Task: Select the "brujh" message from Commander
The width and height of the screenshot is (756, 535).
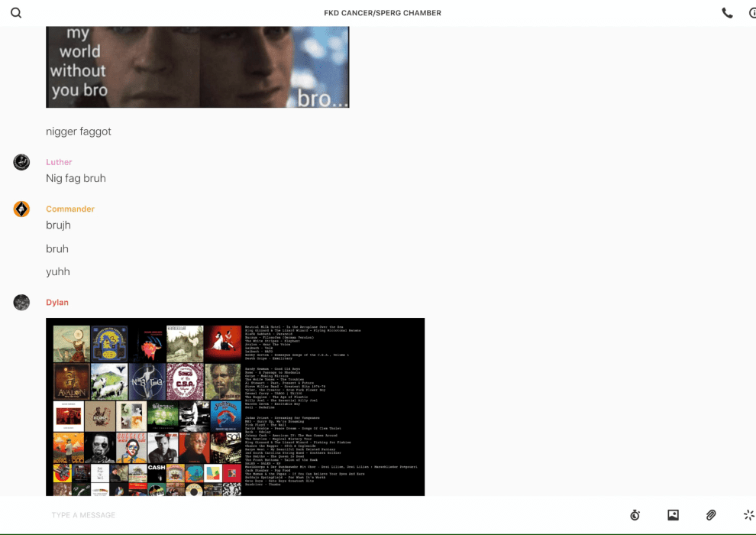Action: (58, 225)
